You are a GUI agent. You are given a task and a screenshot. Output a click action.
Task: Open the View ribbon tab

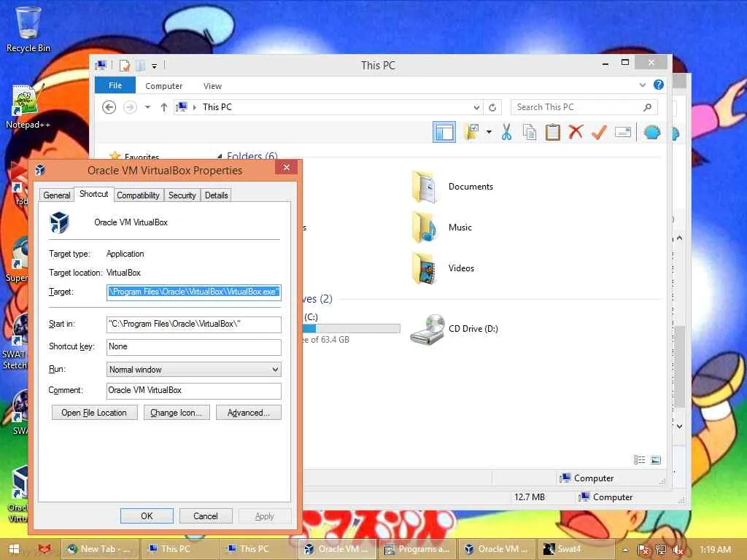click(x=212, y=86)
